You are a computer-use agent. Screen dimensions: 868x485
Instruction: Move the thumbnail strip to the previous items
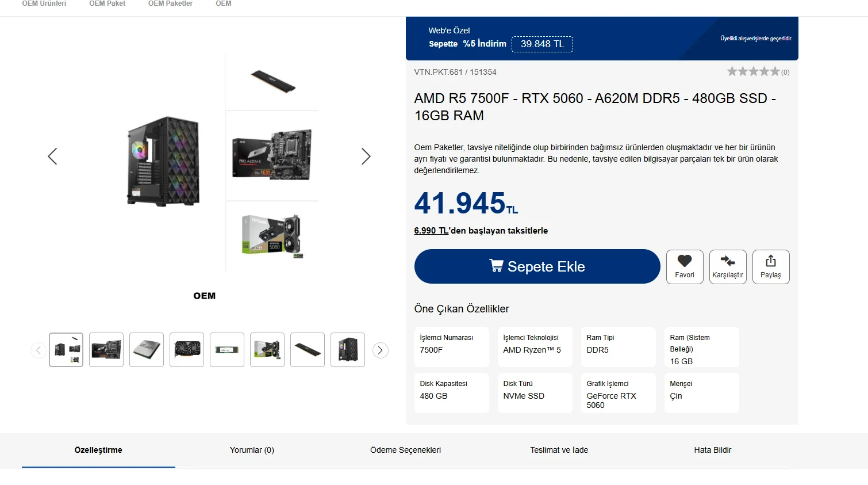[x=39, y=350]
